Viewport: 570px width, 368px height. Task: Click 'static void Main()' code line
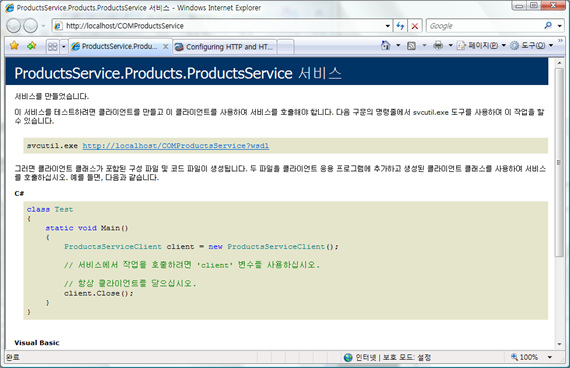[87, 228]
